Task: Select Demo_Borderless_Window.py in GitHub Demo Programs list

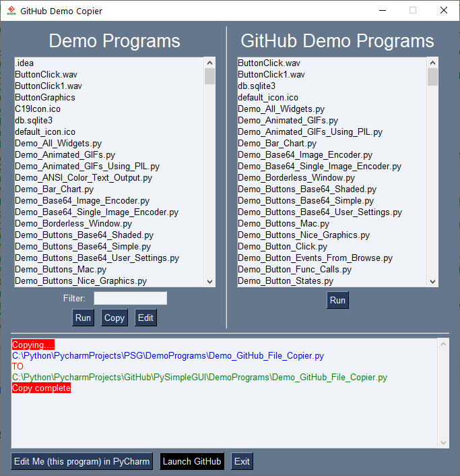Action: click(332, 178)
